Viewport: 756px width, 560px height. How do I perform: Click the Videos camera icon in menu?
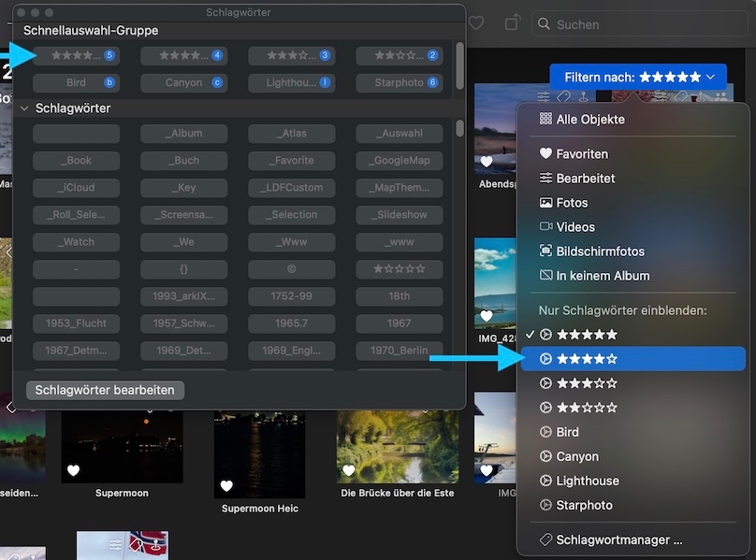coord(546,227)
